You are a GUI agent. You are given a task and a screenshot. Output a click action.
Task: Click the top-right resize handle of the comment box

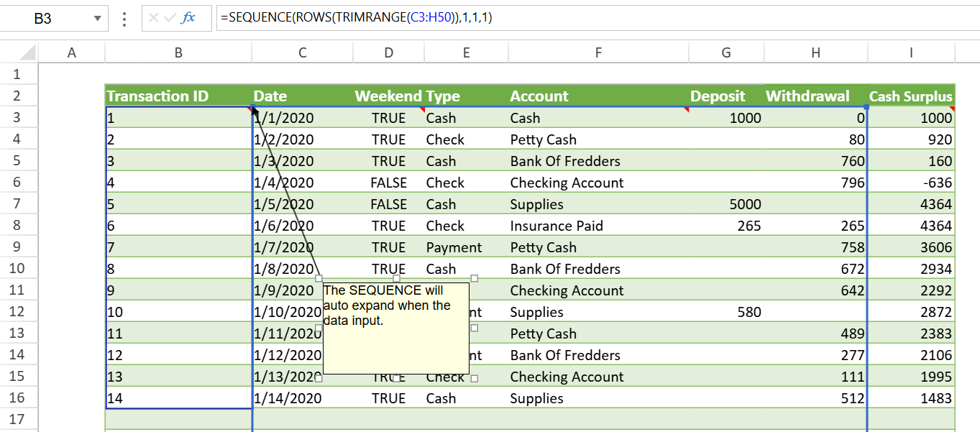point(474,278)
